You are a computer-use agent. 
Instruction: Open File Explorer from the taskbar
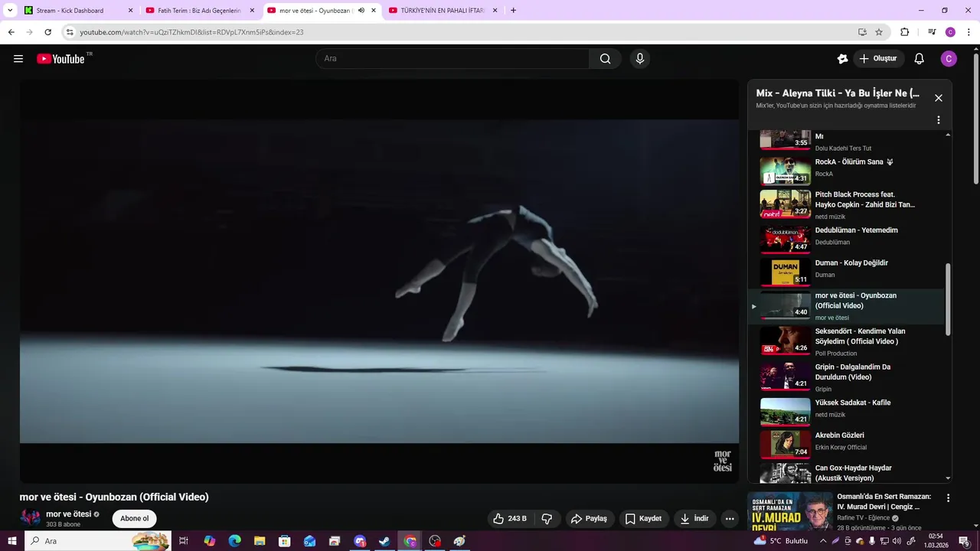pyautogui.click(x=260, y=541)
